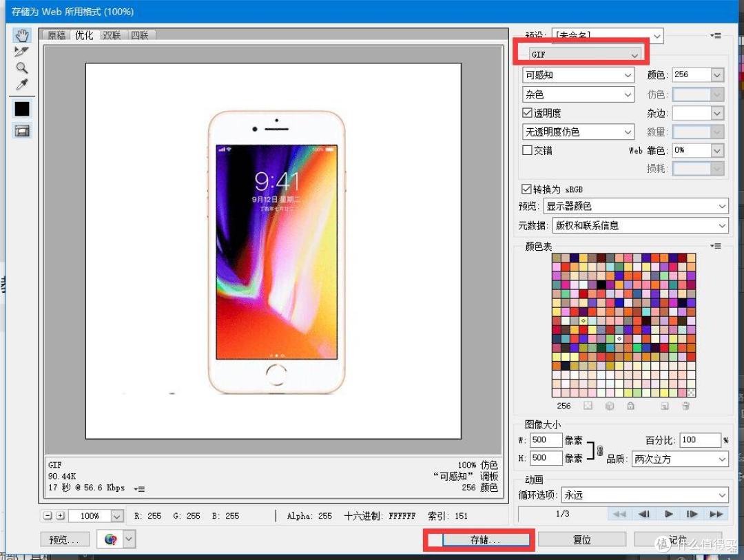Click the 百分比 percent field
The image size is (744, 560).
700,440
